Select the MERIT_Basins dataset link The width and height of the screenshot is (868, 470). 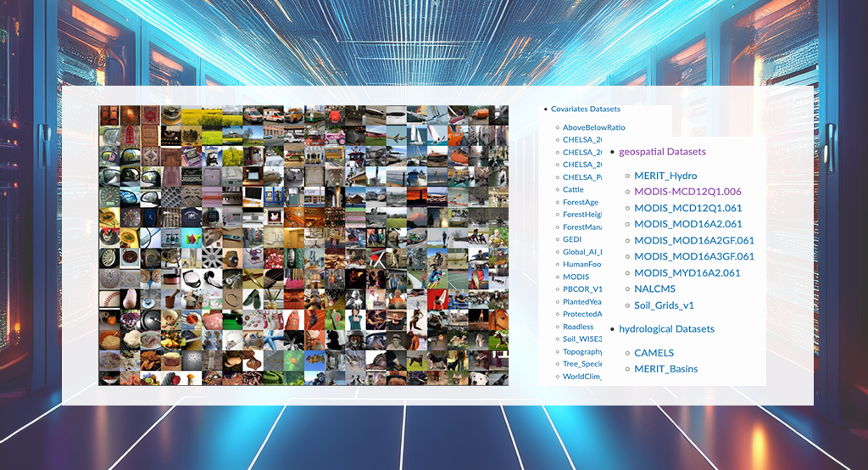666,369
